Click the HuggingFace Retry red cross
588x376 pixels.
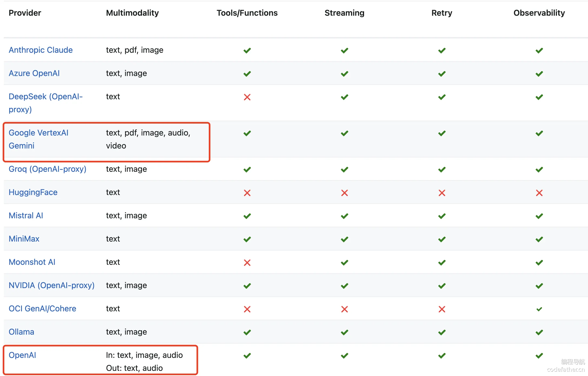[442, 193]
